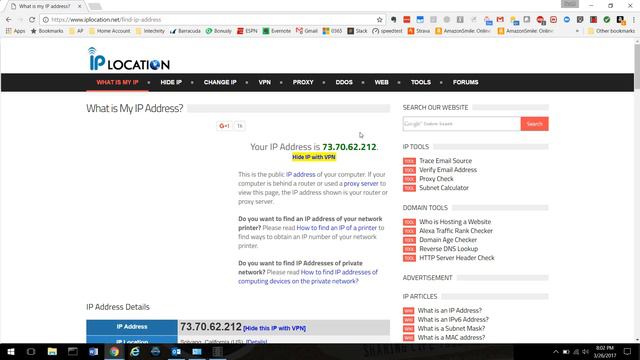Open File Explorer from the taskbar

click(52, 351)
